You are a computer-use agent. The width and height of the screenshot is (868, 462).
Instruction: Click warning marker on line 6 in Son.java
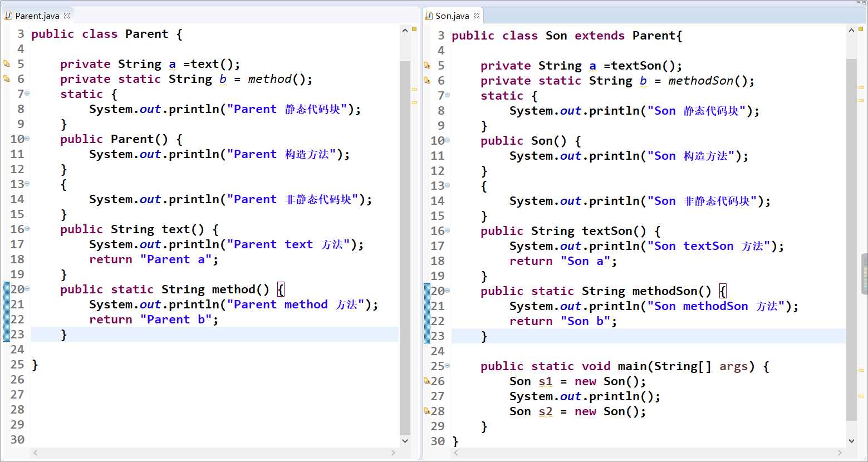coord(427,80)
